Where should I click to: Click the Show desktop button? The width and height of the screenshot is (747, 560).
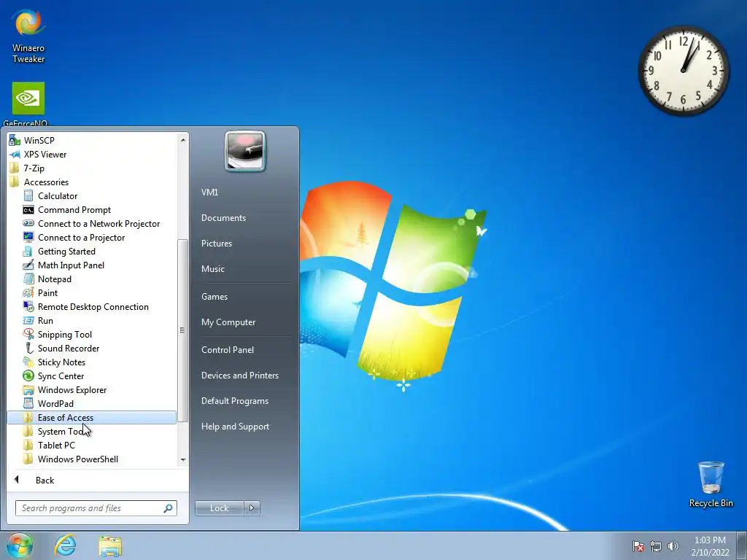click(742, 545)
